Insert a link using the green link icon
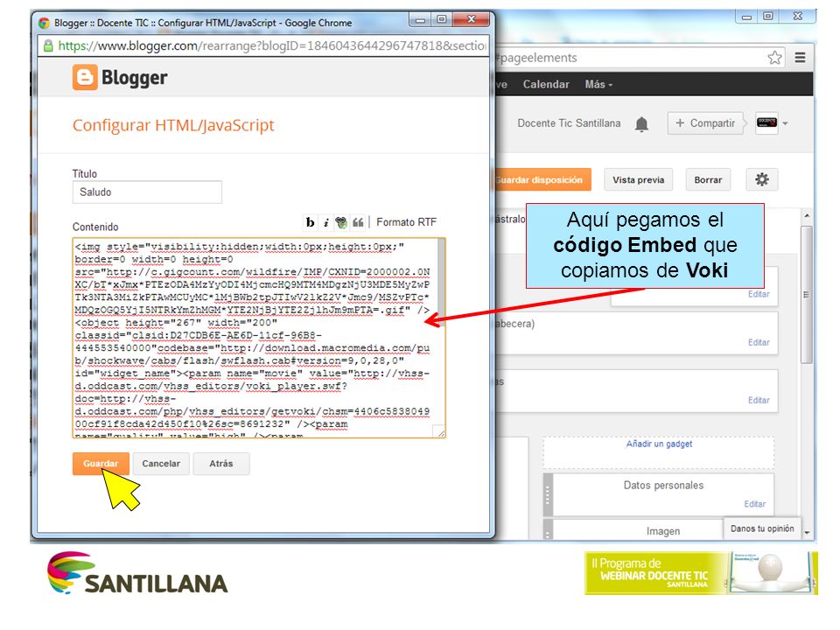The height and width of the screenshot is (630, 840). (x=341, y=222)
